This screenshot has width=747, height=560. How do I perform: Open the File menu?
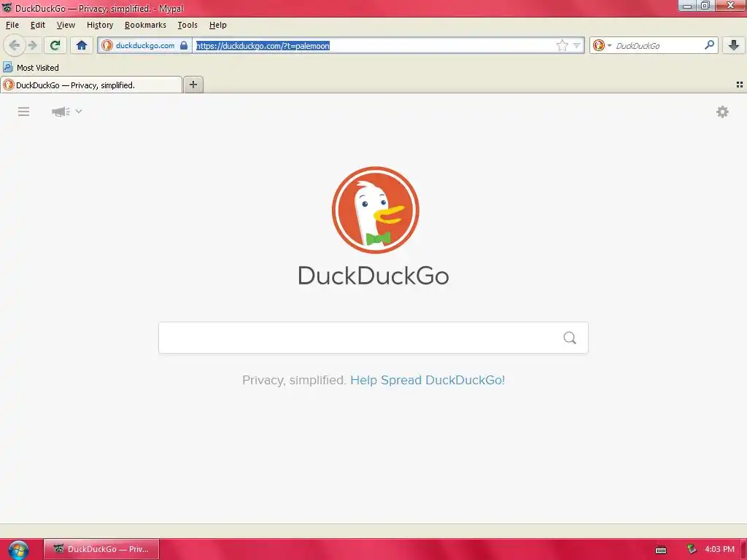coord(12,25)
